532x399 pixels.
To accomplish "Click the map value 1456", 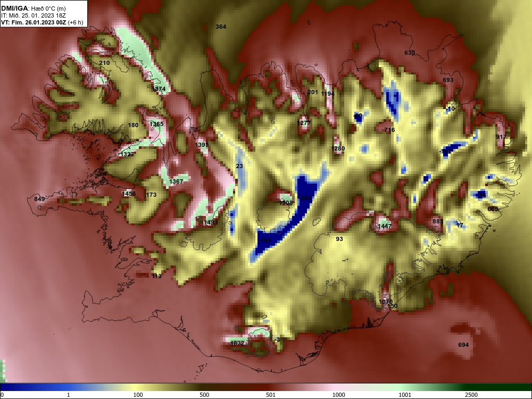I will 129,194.
